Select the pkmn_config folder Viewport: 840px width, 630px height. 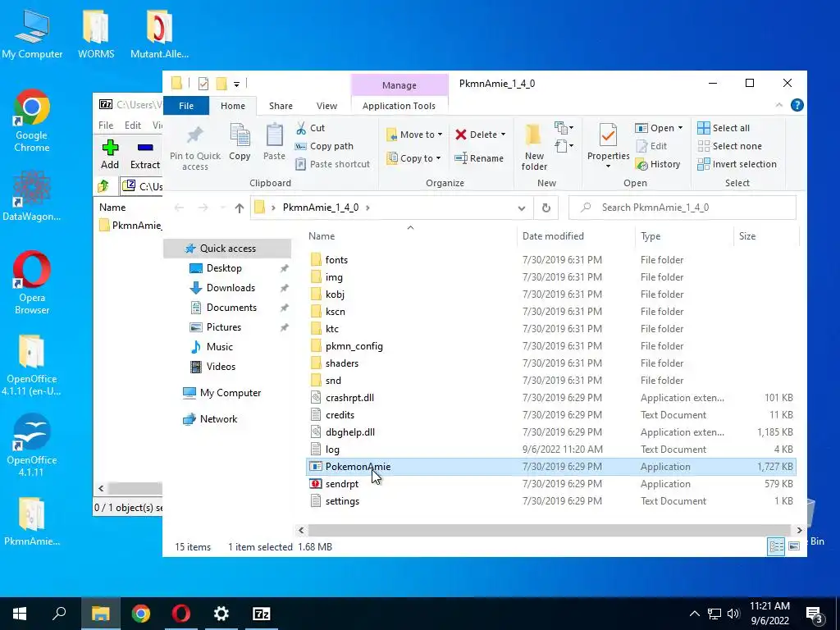click(354, 347)
